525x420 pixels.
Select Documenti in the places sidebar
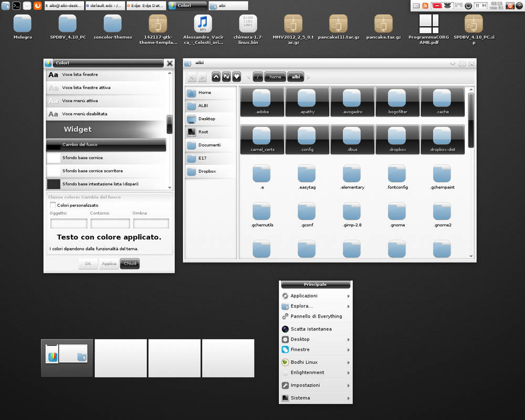tap(211, 145)
